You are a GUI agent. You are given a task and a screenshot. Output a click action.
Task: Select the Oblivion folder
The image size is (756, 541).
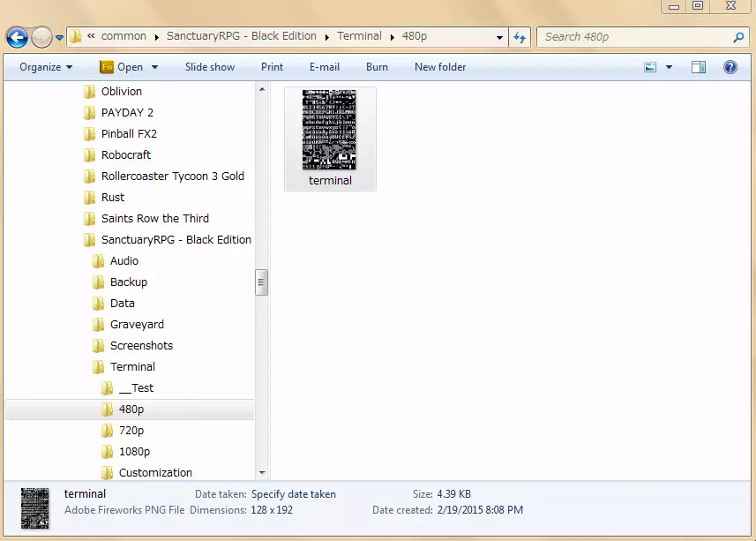[x=122, y=91]
